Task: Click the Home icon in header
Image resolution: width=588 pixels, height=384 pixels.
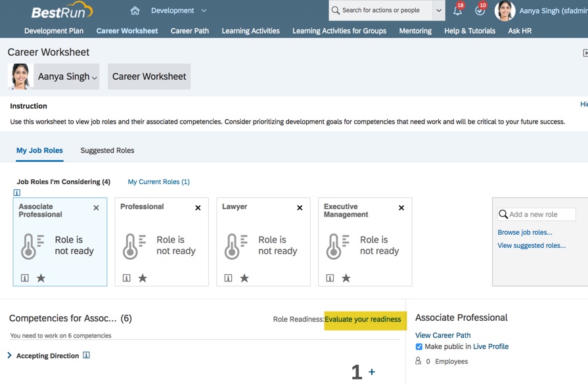Action: coord(135,11)
